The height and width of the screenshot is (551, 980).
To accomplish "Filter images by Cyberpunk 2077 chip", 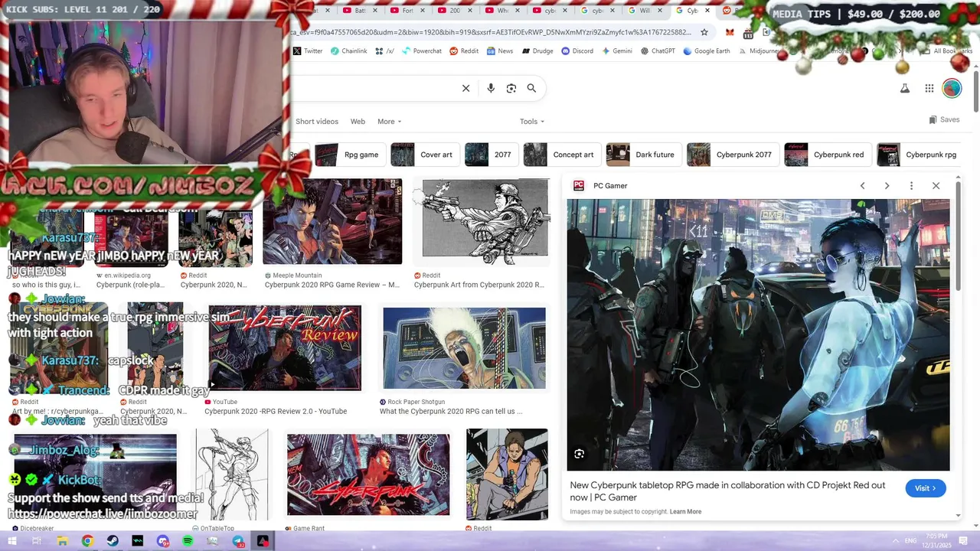I will point(731,155).
